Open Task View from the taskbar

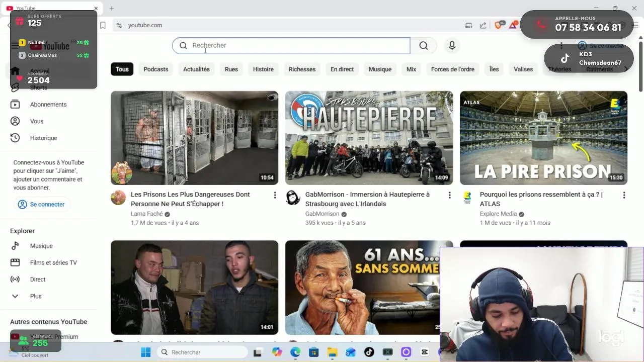tap(258, 352)
